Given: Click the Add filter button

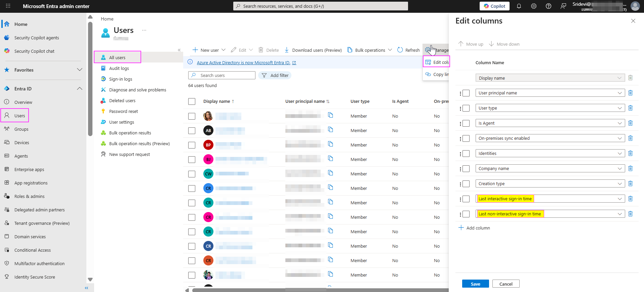Looking at the screenshot, I should coord(275,75).
